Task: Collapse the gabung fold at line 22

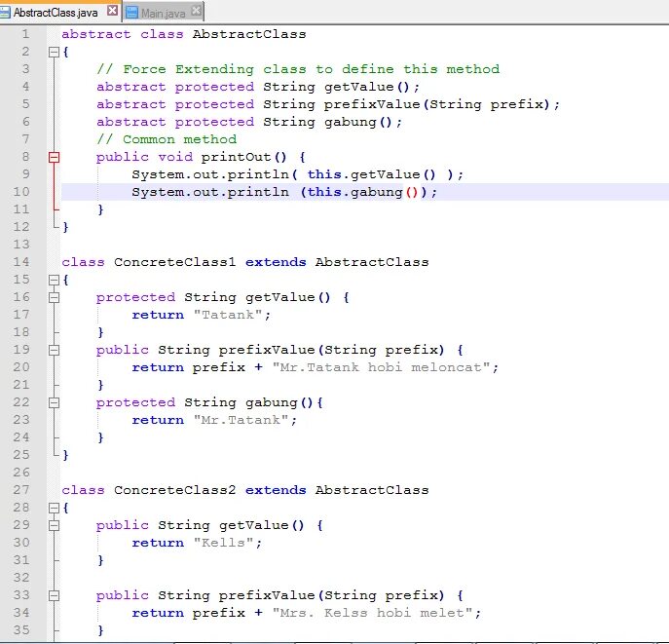Action: coord(54,402)
